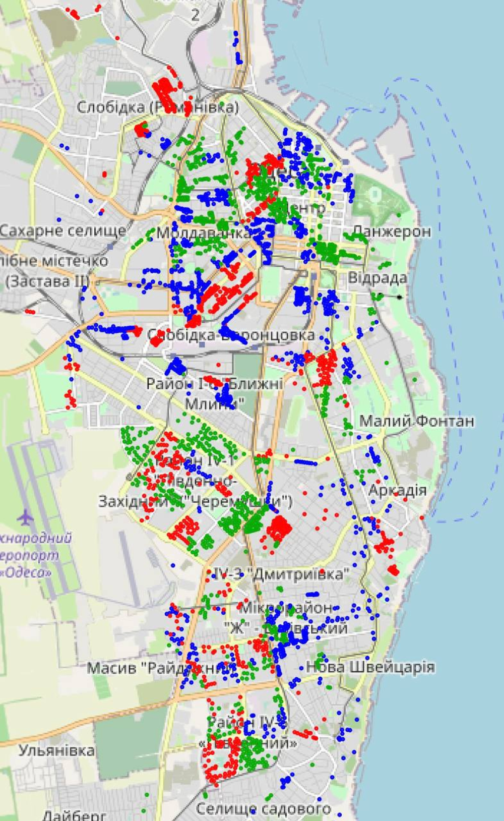Viewport: 504px width, 821px height.
Task: Click the number 2 label at top
Action: click(x=196, y=15)
